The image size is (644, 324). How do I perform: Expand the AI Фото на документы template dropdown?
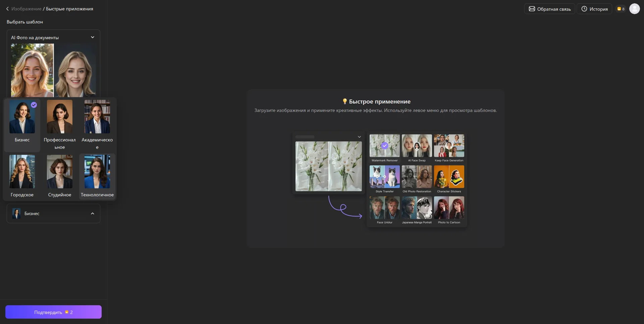coord(93,38)
